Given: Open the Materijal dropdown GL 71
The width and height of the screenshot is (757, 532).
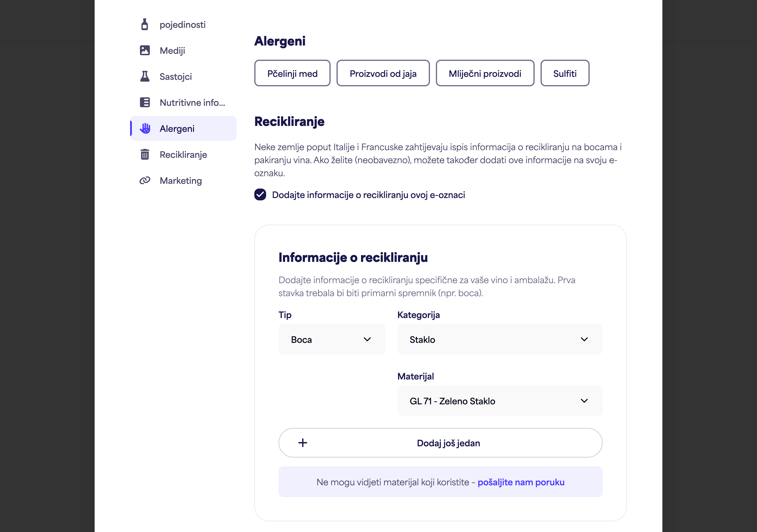Looking at the screenshot, I should click(x=500, y=401).
